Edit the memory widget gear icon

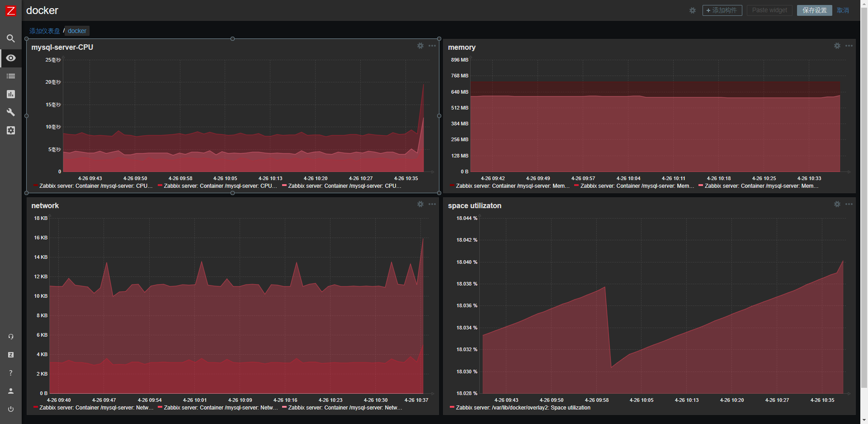click(837, 46)
